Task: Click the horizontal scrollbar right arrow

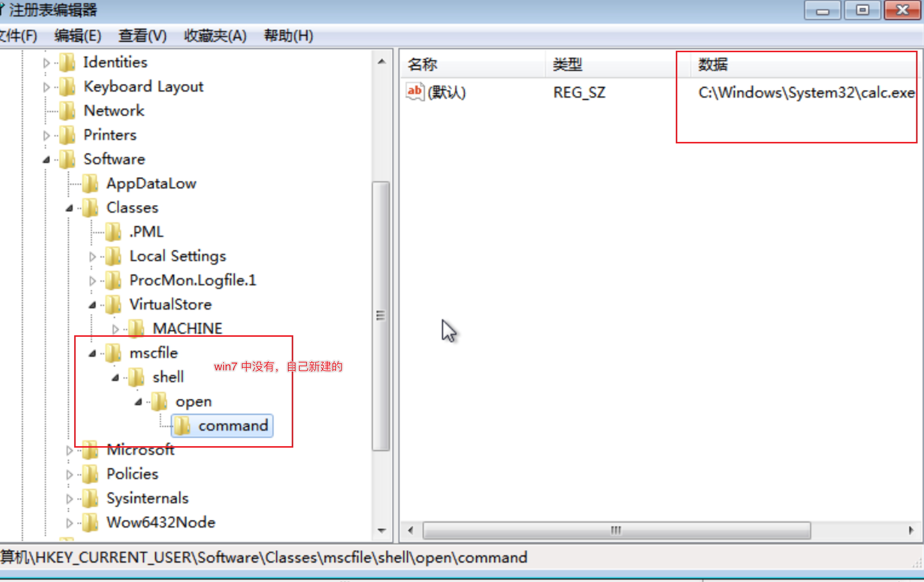Action: click(911, 531)
